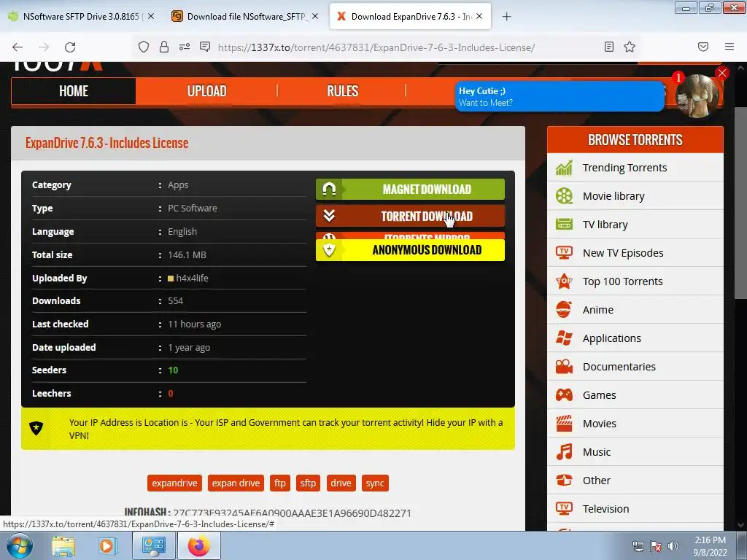Click the magnet icon on green button
The width and height of the screenshot is (747, 560).
pos(329,189)
